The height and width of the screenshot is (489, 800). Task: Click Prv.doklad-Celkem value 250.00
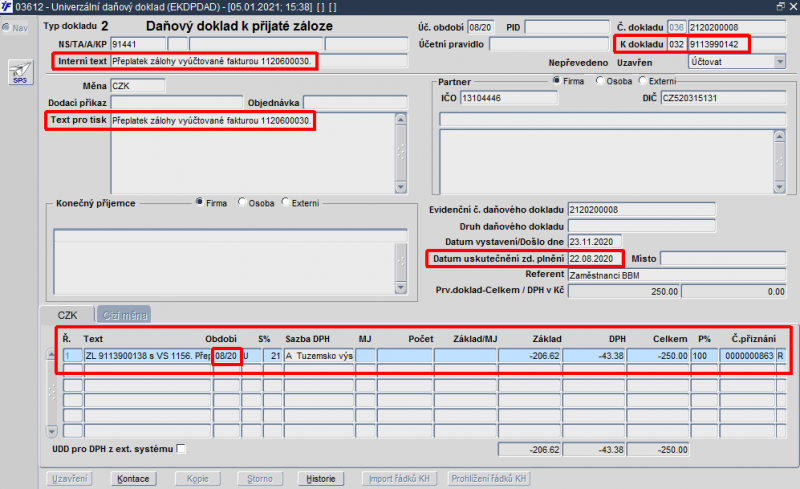[623, 291]
